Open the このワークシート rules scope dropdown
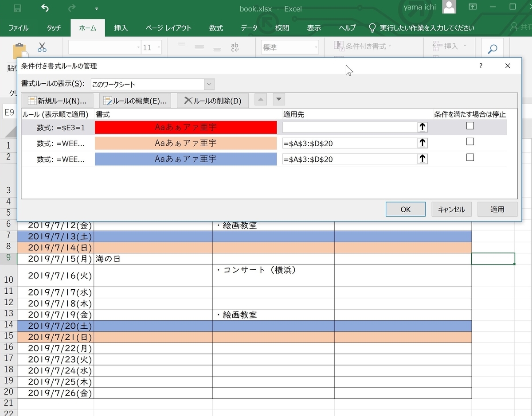This screenshot has height=416, width=532. (x=209, y=84)
